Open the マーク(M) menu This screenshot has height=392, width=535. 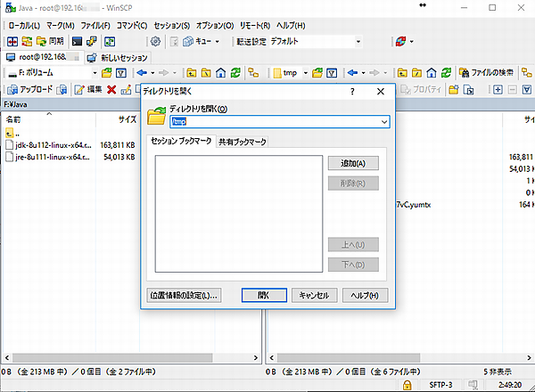61,26
